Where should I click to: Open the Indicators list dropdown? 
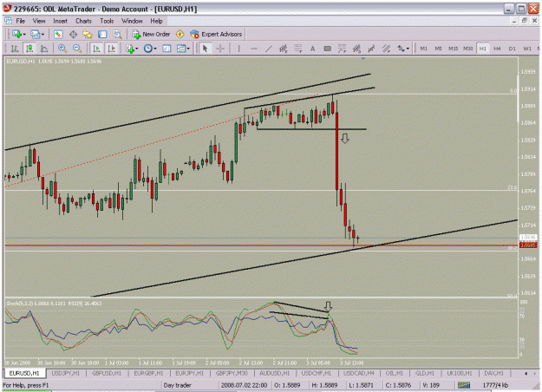coord(132,49)
